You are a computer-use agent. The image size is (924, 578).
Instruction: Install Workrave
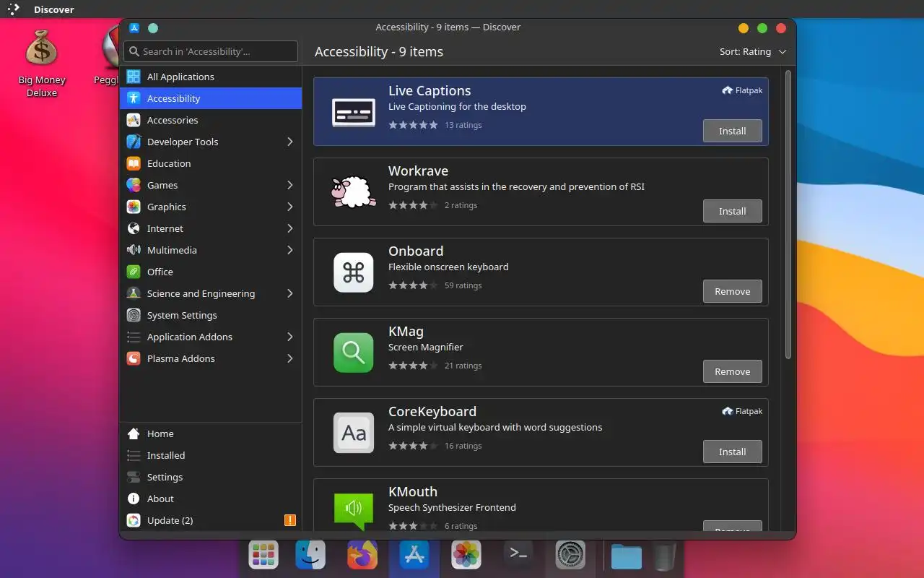pos(732,211)
